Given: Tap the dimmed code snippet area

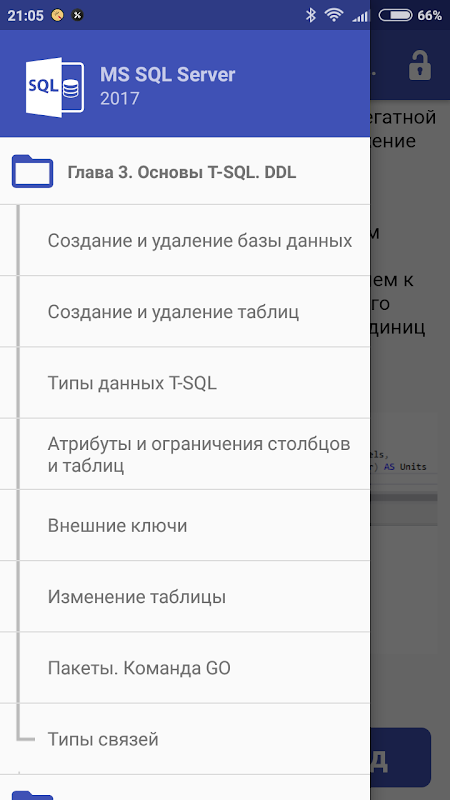Looking at the screenshot, I should 404,467.
